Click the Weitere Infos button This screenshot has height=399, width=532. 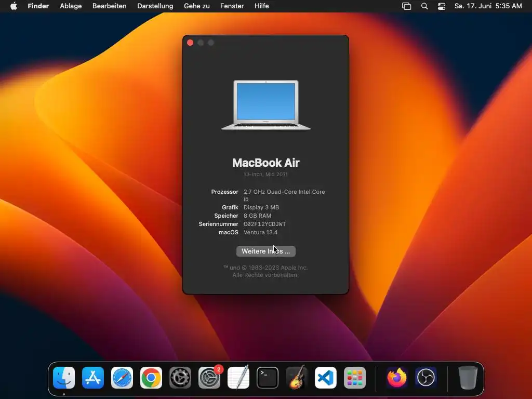coord(265,251)
